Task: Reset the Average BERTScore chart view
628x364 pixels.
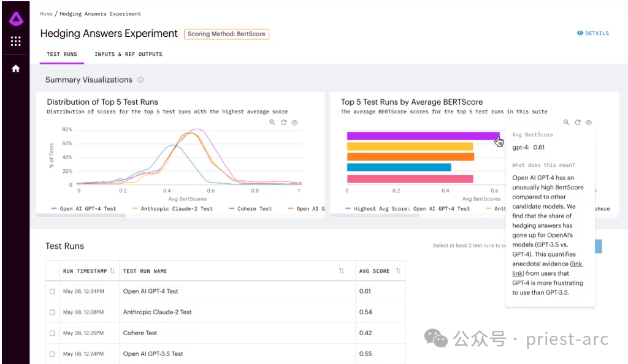Action: tap(578, 123)
